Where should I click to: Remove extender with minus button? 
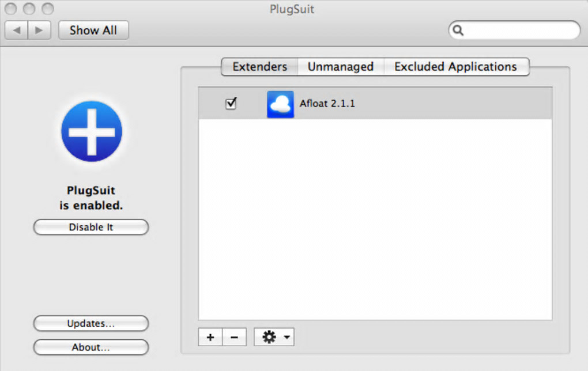pos(235,337)
